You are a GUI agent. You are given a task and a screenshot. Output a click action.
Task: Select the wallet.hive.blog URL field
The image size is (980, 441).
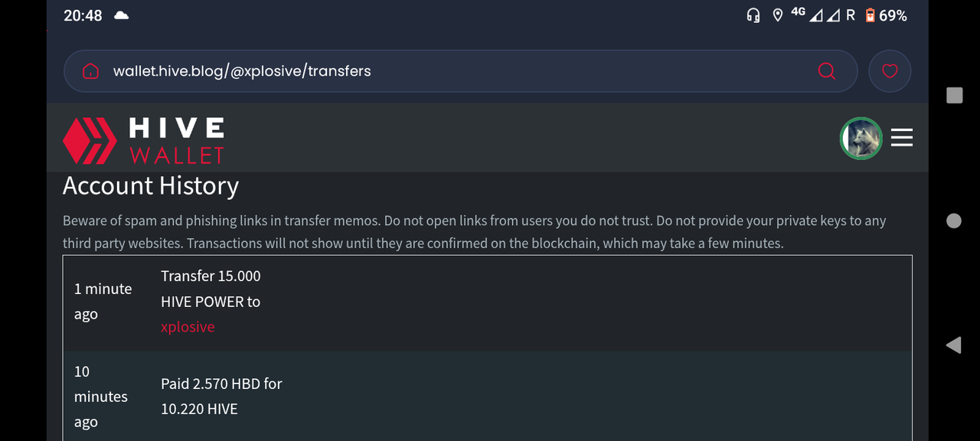click(460, 71)
